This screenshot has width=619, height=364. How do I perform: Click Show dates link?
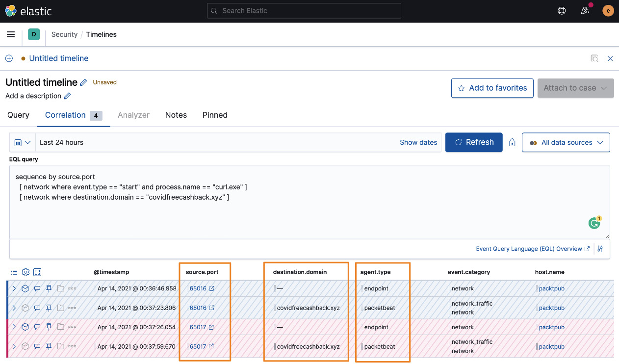[x=418, y=142]
